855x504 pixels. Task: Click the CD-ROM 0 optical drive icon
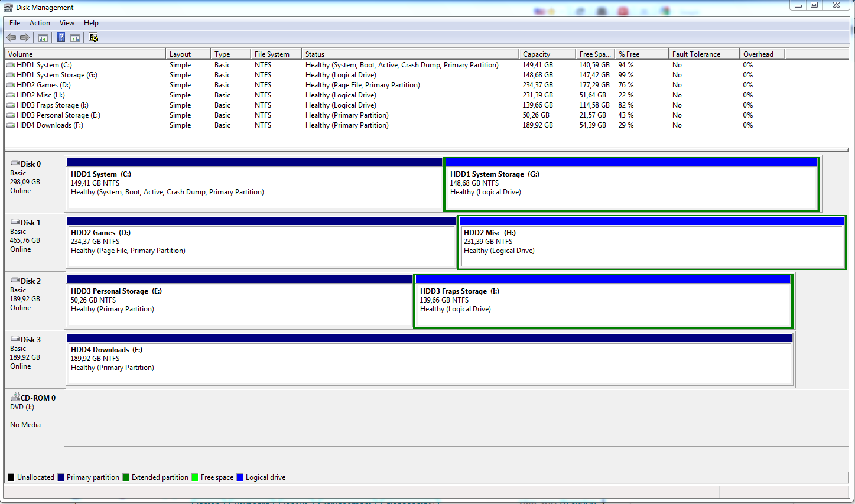15,397
